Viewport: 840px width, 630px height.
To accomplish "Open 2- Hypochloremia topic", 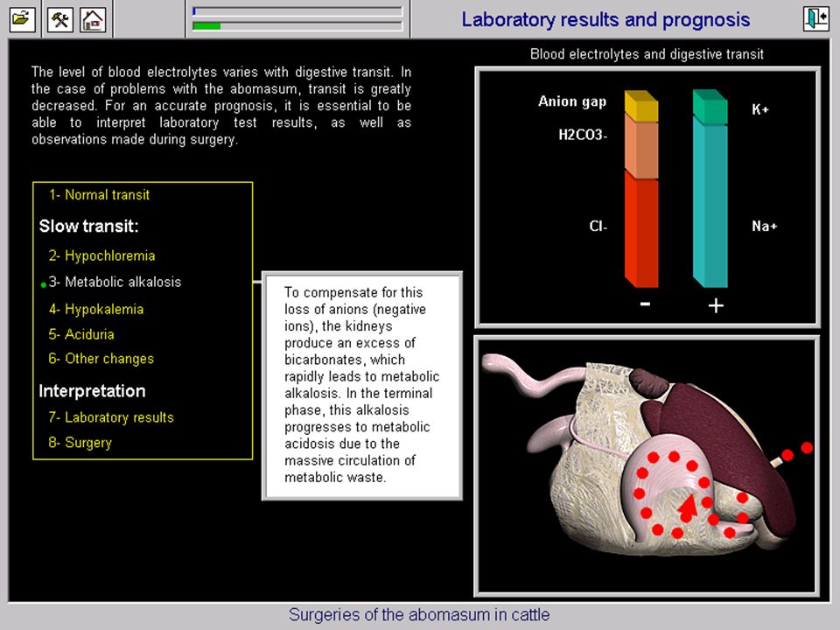I will 101,255.
